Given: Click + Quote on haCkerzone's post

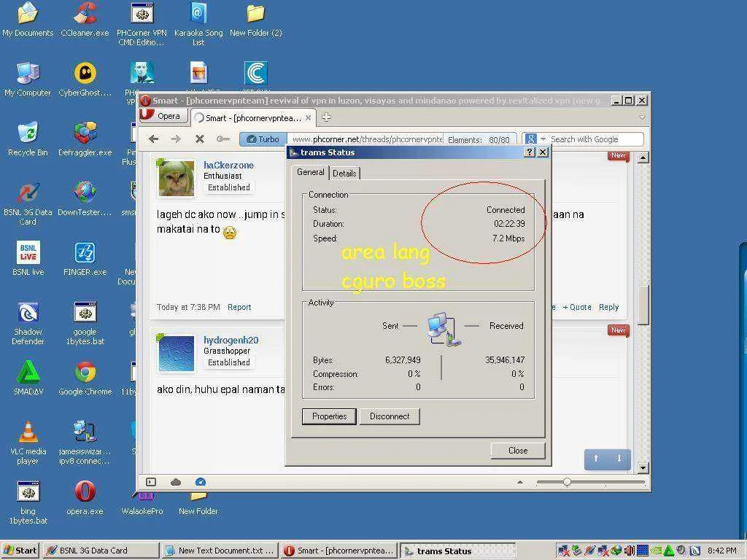Looking at the screenshot, I should point(577,307).
